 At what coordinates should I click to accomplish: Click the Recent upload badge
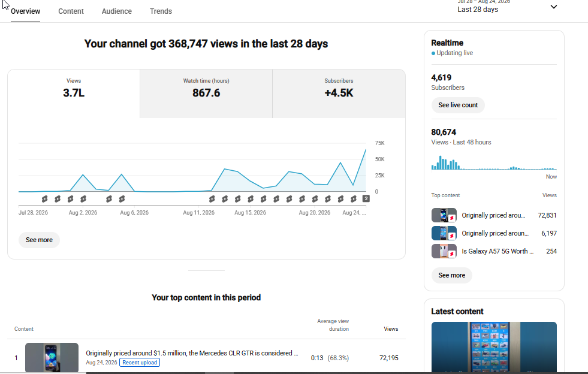140,363
